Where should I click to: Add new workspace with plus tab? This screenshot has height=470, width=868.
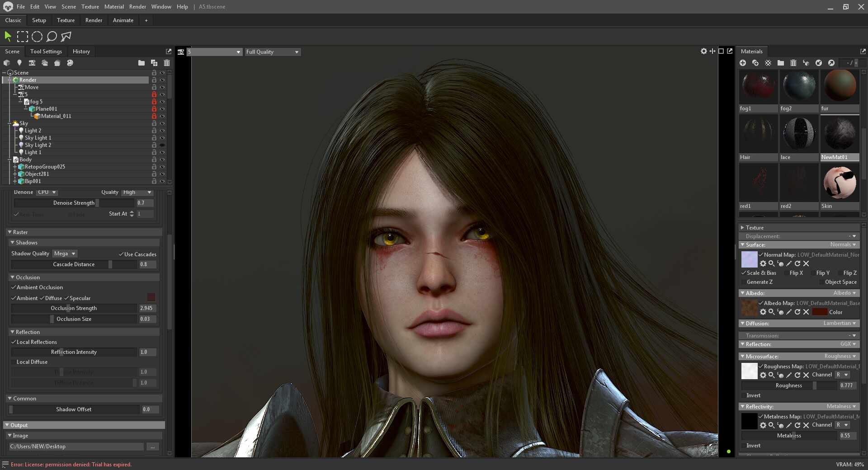click(x=146, y=20)
